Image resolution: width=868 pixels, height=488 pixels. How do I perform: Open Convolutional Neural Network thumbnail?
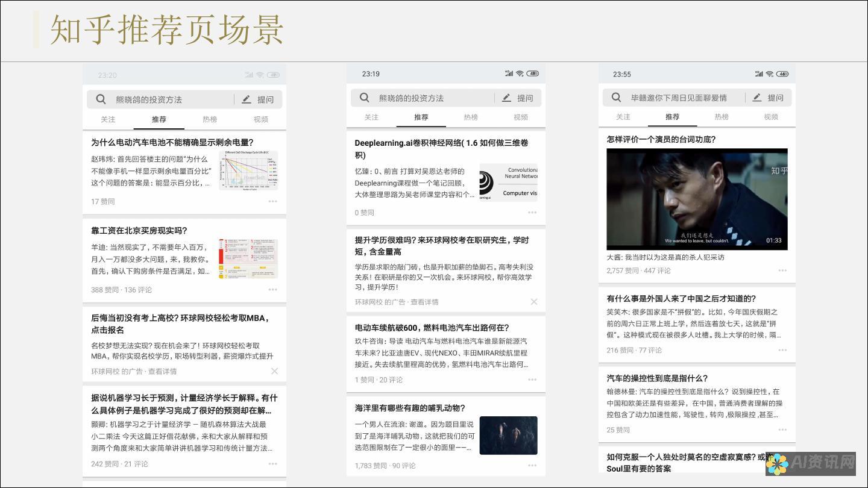tap(509, 182)
